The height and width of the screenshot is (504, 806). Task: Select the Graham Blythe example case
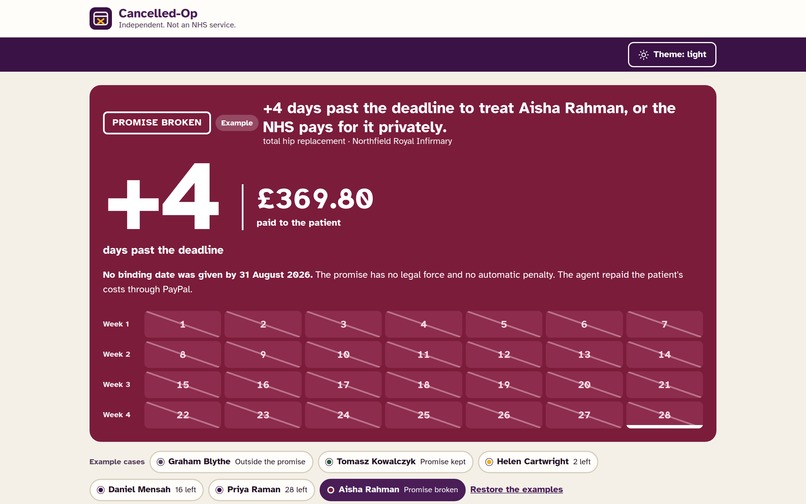(x=231, y=462)
